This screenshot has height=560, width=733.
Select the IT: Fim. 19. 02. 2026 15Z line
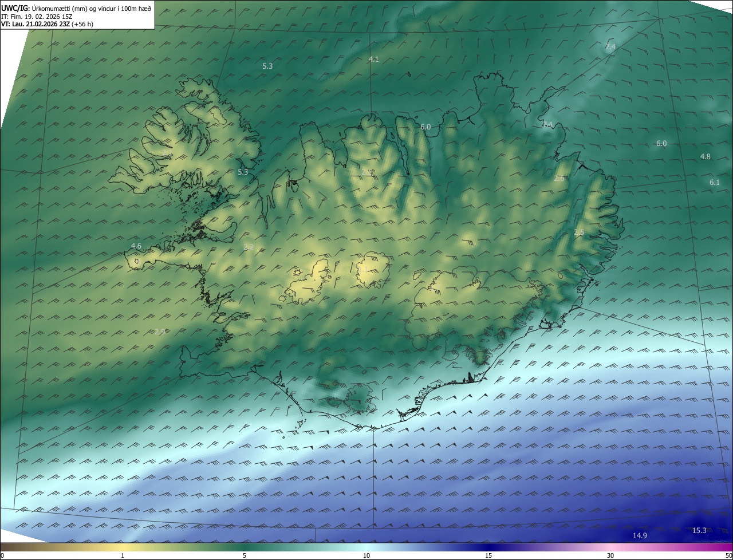click(37, 17)
